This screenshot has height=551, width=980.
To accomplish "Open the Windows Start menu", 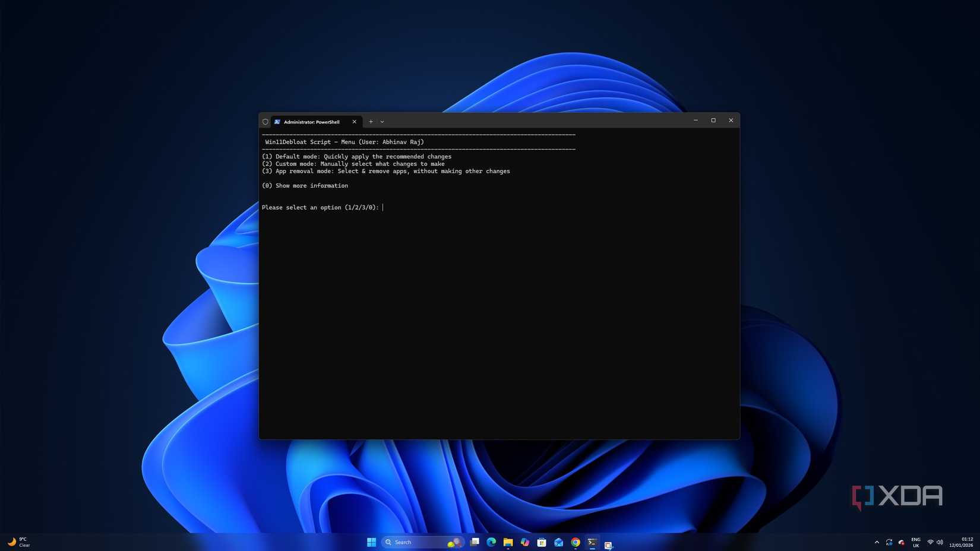I will 372,542.
